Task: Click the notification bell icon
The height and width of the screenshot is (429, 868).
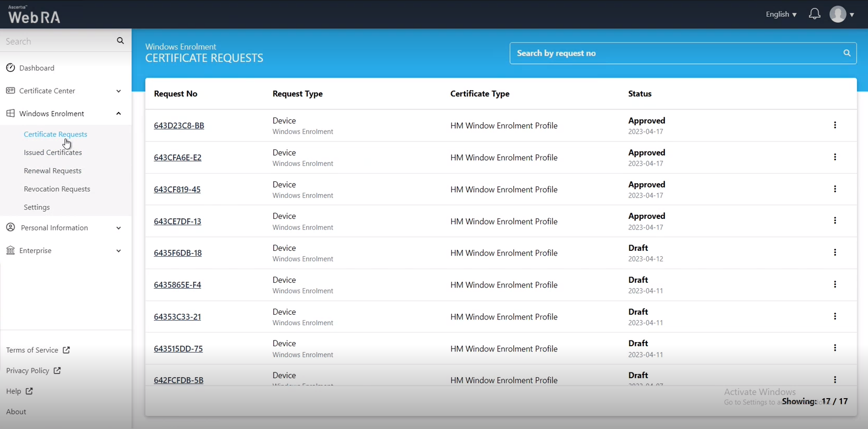Action: [814, 14]
